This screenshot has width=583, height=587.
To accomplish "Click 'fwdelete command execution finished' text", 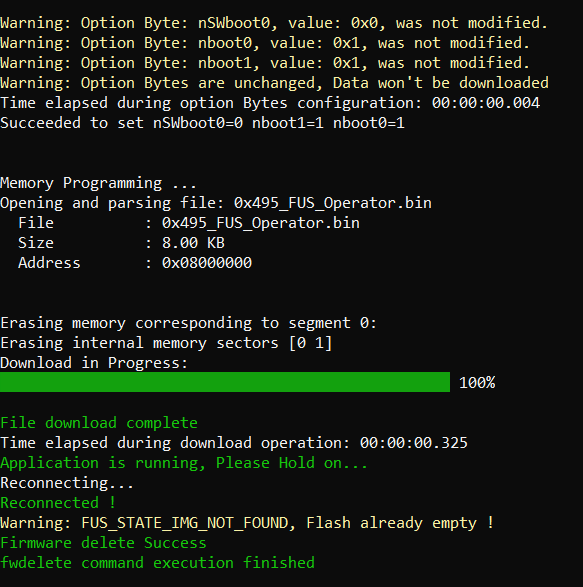I will tap(157, 563).
